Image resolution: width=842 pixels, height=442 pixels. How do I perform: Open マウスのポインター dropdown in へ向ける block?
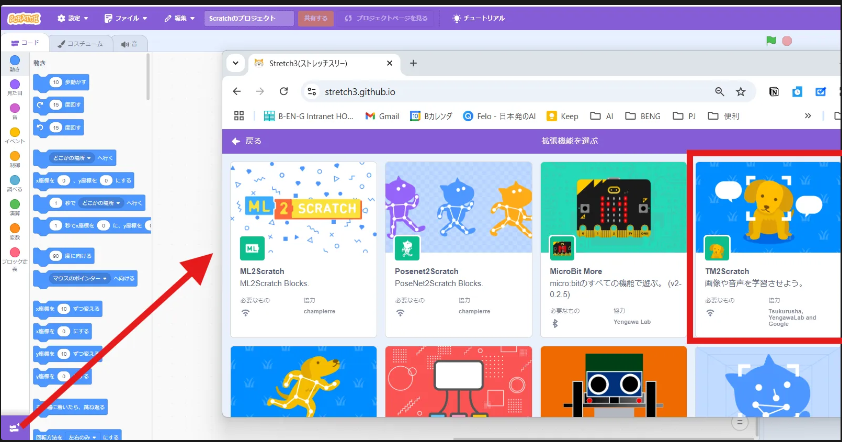(80, 278)
